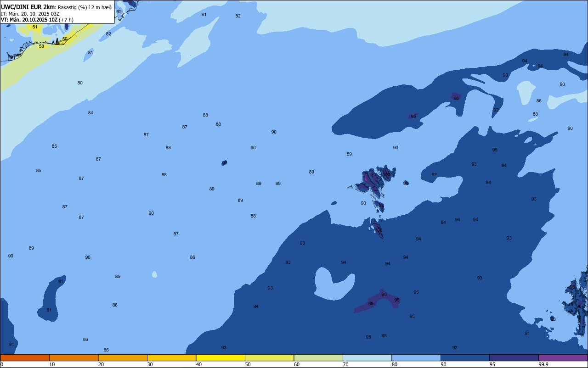Click the pale green 60–70 legend segment
The image size is (588, 368).
[x=318, y=357]
